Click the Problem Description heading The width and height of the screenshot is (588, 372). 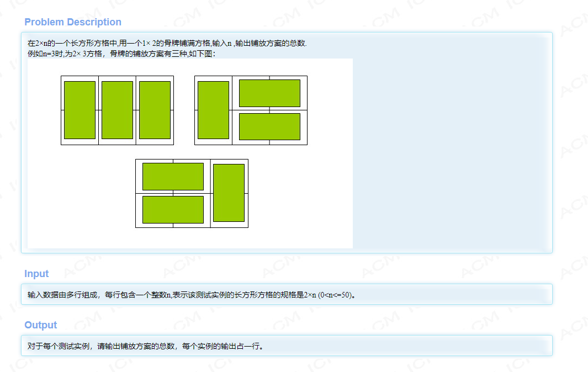72,22
